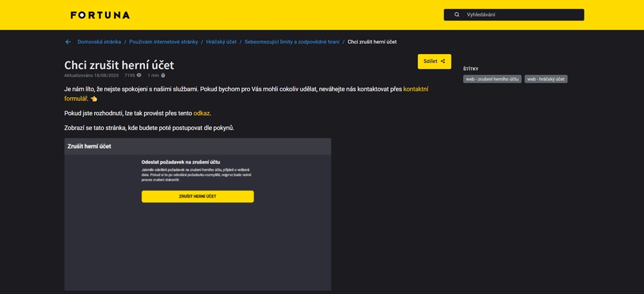
Task: Click the share icon in Sdílet button
Action: click(443, 61)
